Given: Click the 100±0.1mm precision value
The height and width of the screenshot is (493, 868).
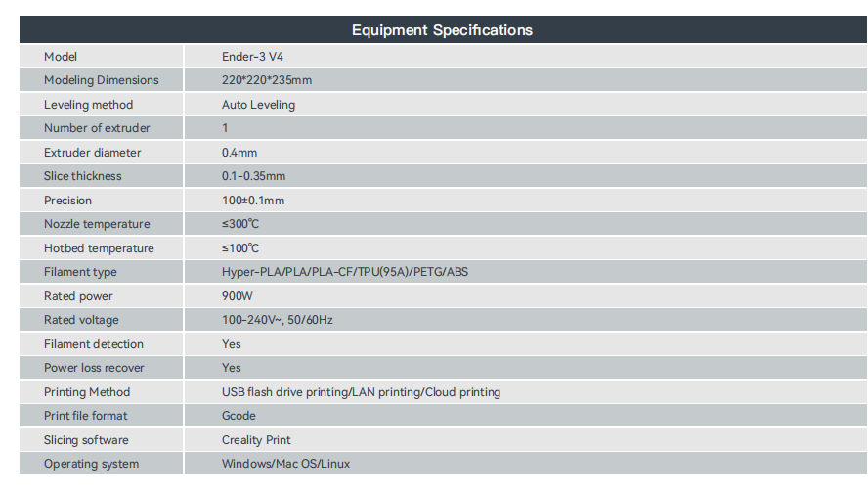Looking at the screenshot, I should (x=253, y=201).
